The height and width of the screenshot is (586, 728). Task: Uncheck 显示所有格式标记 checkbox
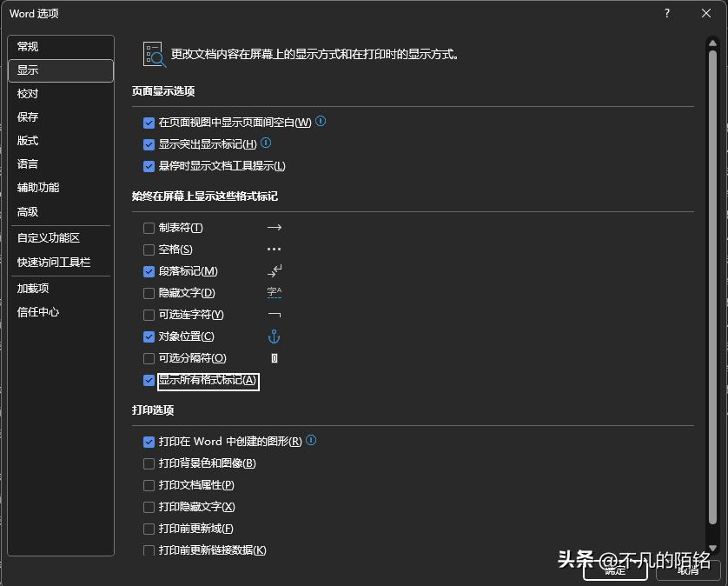(149, 380)
